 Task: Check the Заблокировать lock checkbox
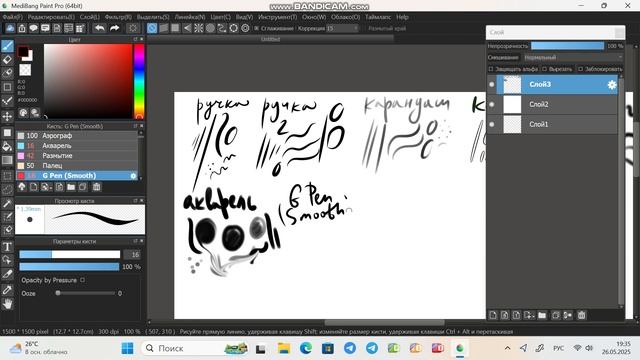pyautogui.click(x=580, y=69)
